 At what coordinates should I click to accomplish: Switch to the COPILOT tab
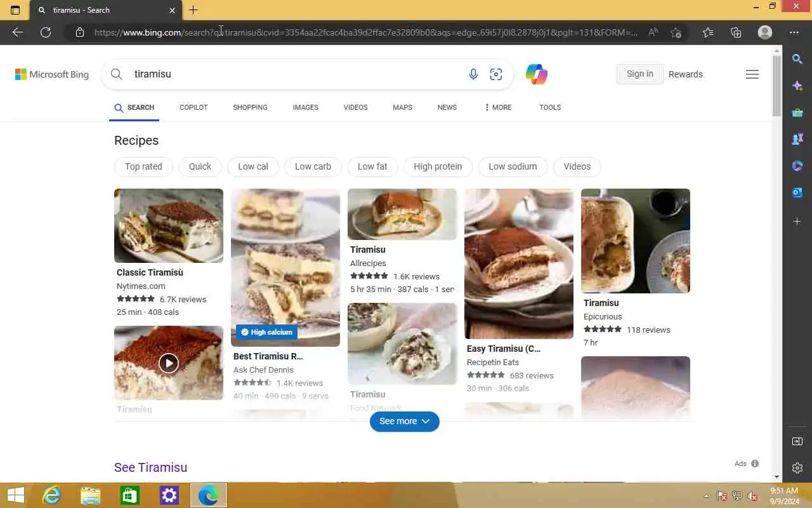point(193,107)
